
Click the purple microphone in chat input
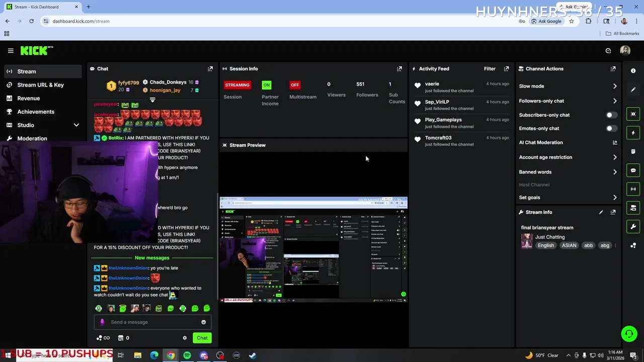click(x=102, y=322)
